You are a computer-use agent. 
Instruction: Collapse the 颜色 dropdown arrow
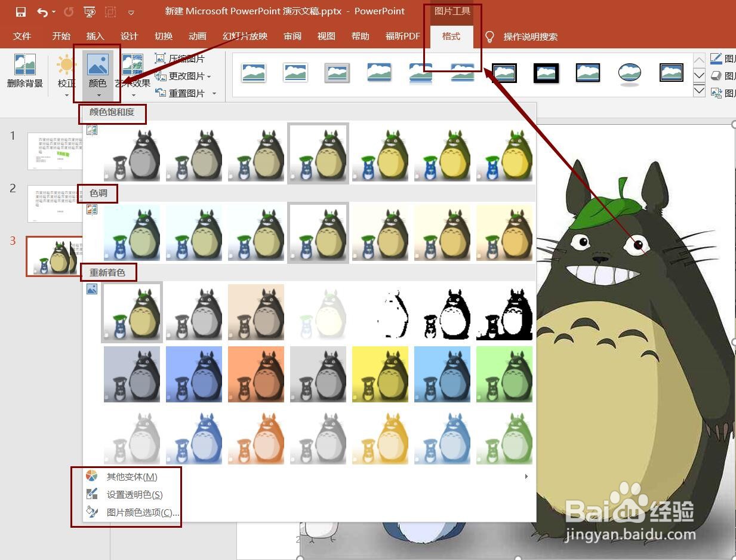coord(98,95)
